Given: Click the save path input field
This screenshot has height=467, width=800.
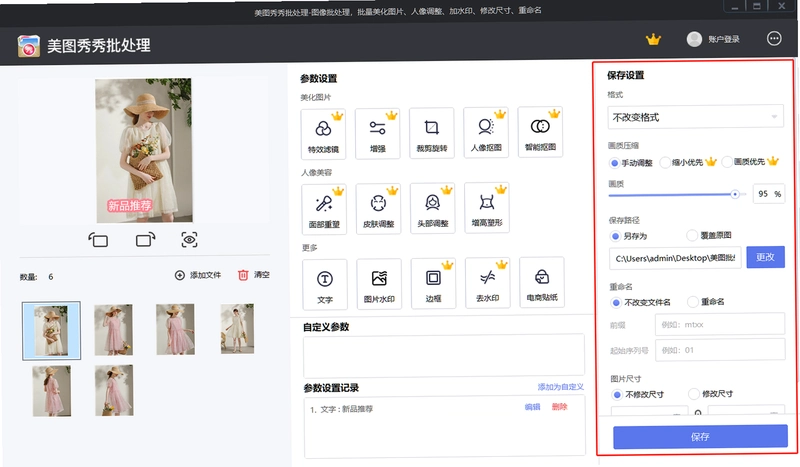Looking at the screenshot, I should click(x=674, y=258).
